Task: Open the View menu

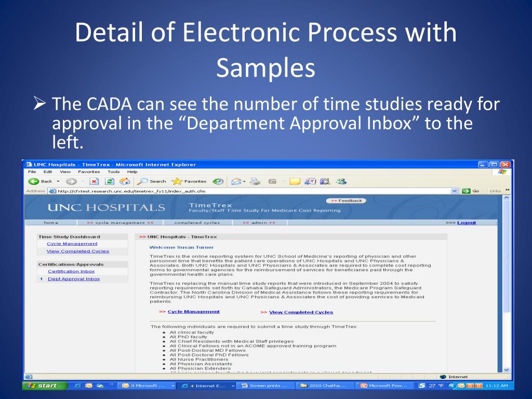Action: pos(65,171)
